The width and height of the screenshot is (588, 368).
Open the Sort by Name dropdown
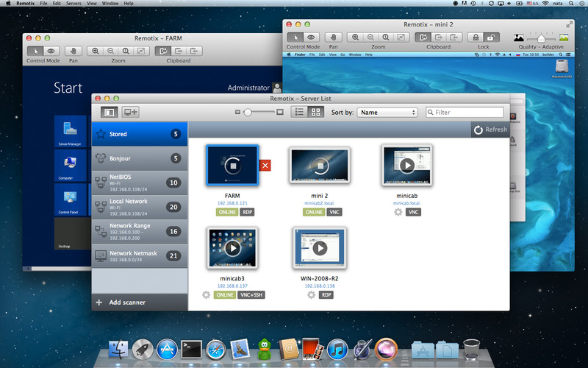[387, 113]
